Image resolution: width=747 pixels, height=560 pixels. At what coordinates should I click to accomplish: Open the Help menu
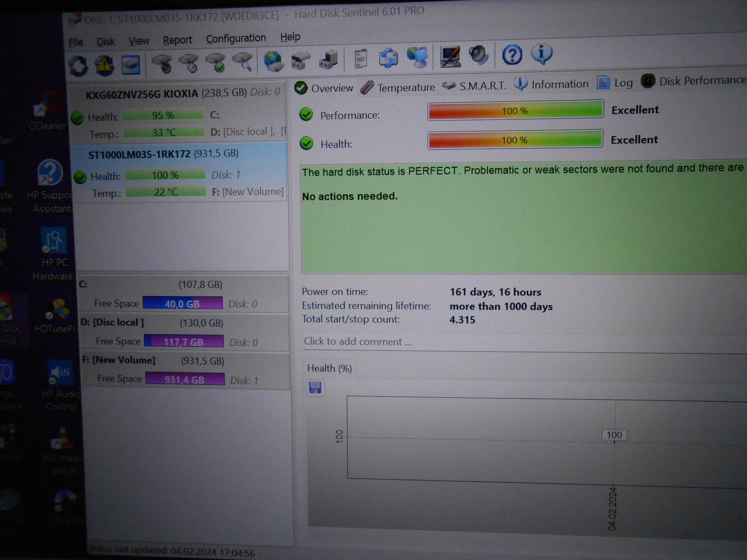tap(290, 37)
